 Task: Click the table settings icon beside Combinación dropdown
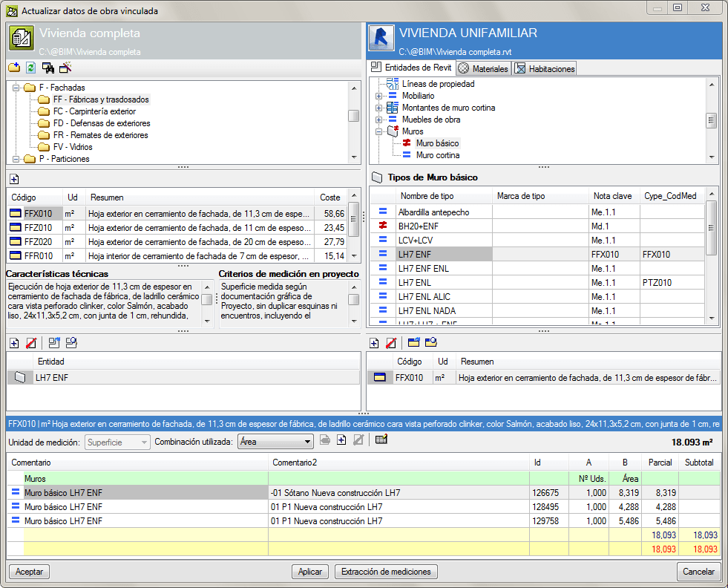pos(381,440)
